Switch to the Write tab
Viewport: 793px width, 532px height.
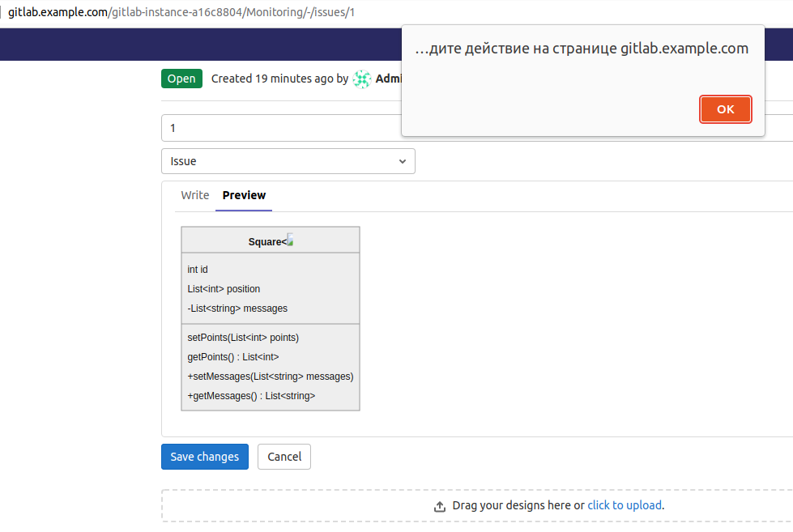pos(195,195)
